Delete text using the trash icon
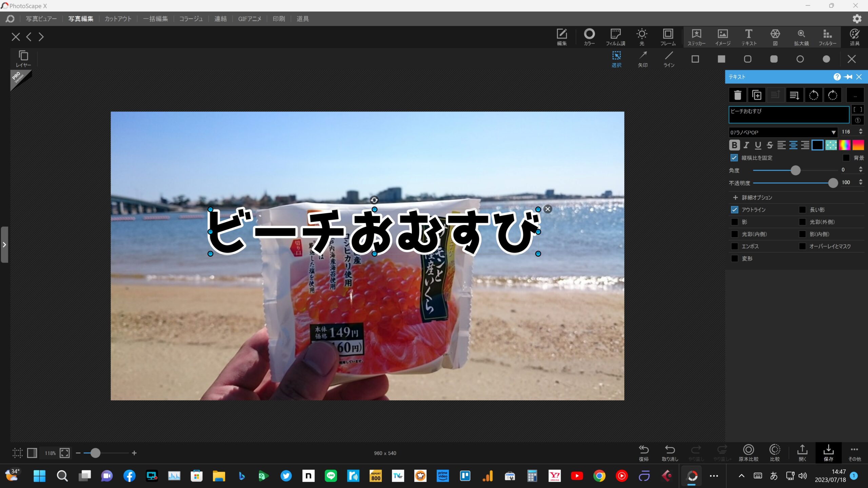 pyautogui.click(x=737, y=95)
